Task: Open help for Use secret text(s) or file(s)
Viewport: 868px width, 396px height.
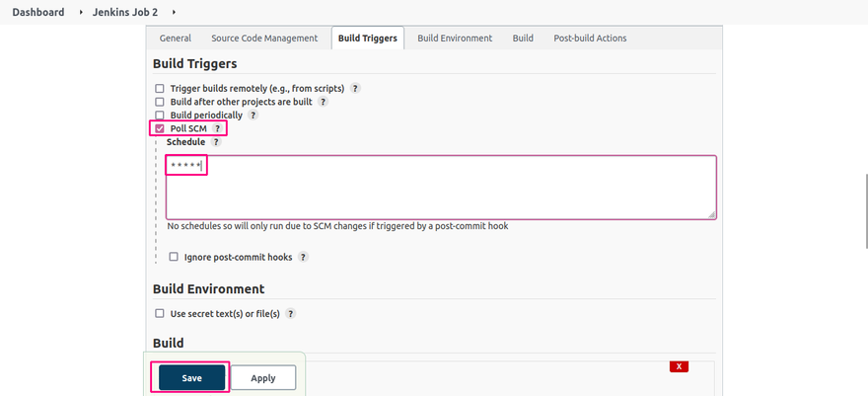Action: click(x=291, y=313)
